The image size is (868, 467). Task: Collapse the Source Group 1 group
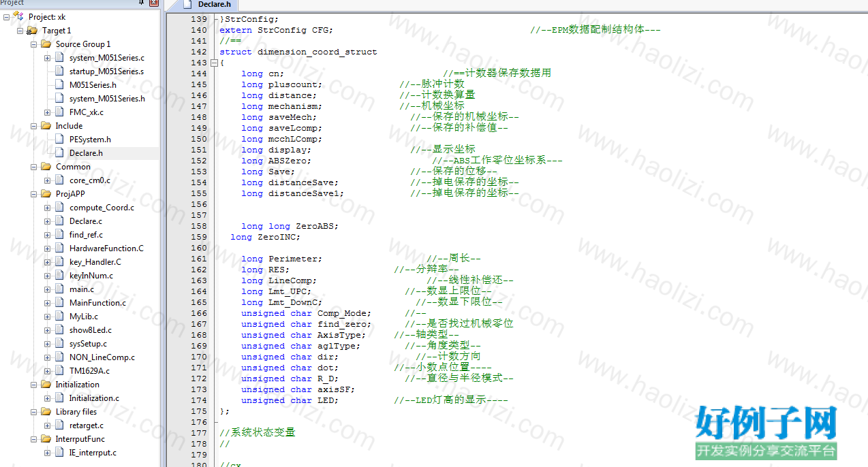[x=33, y=44]
